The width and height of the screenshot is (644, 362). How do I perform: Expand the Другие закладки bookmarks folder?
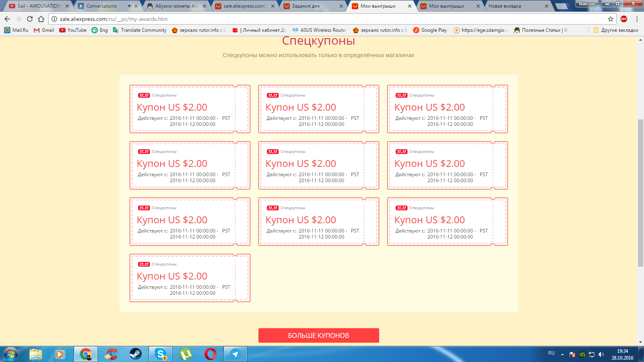tap(616, 30)
